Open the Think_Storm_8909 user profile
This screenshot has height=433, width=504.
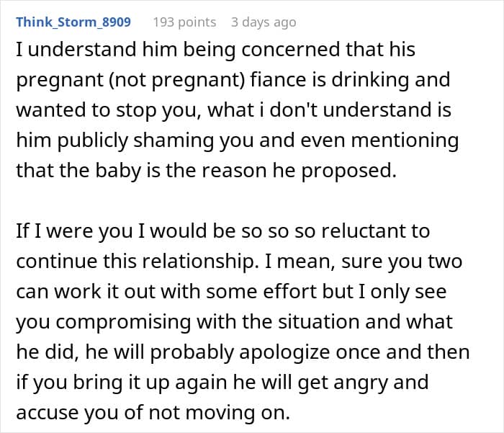(x=73, y=22)
